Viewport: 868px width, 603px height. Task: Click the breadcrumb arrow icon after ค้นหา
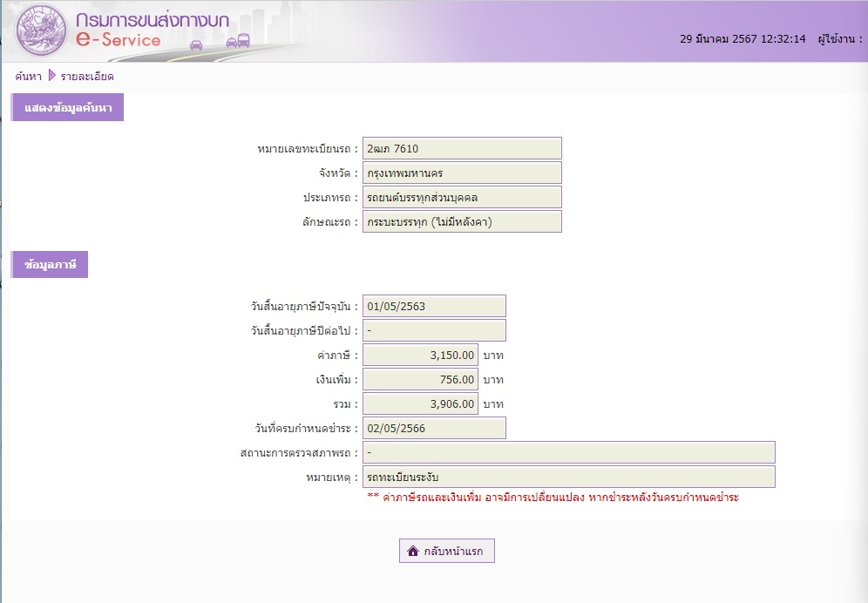[x=52, y=75]
